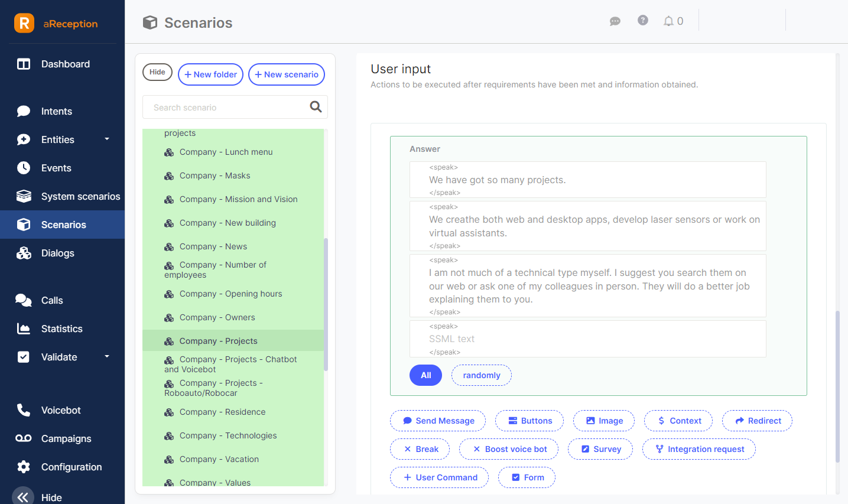
Task: Click the Hide scenario list button
Action: pyautogui.click(x=157, y=72)
